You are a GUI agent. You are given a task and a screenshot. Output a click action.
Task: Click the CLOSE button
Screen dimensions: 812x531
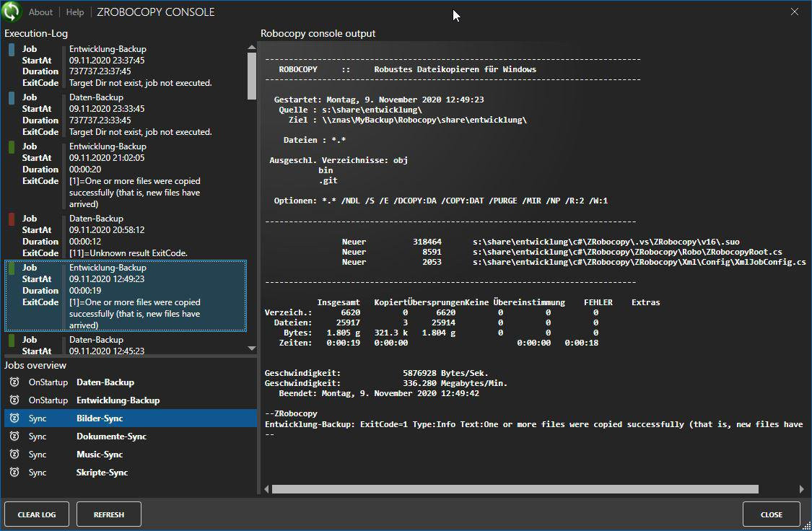click(772, 514)
